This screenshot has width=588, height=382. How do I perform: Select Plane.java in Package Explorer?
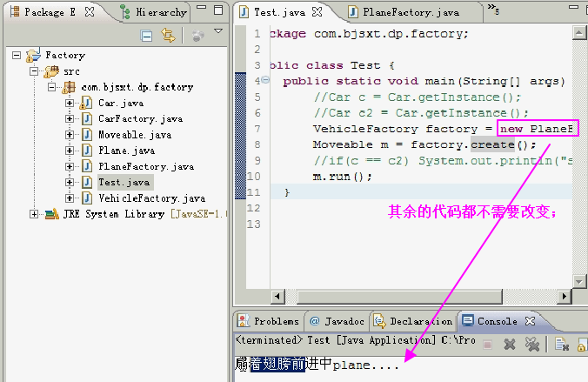coord(126,151)
